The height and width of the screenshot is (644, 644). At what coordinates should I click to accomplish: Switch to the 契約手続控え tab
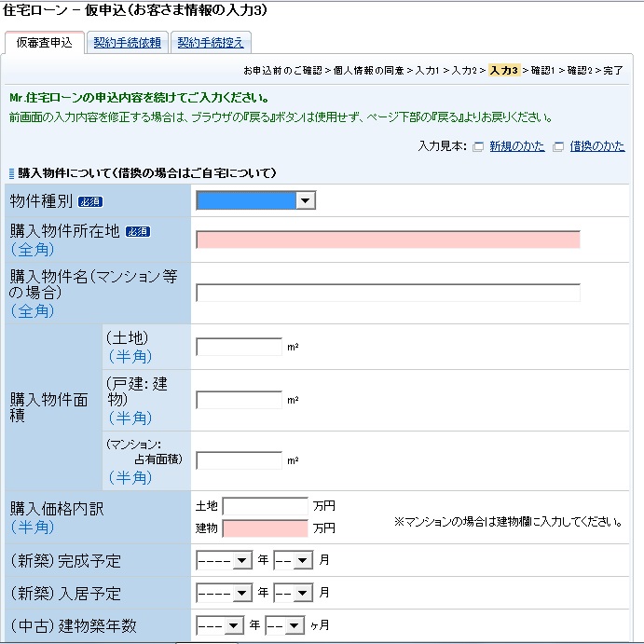(x=211, y=43)
